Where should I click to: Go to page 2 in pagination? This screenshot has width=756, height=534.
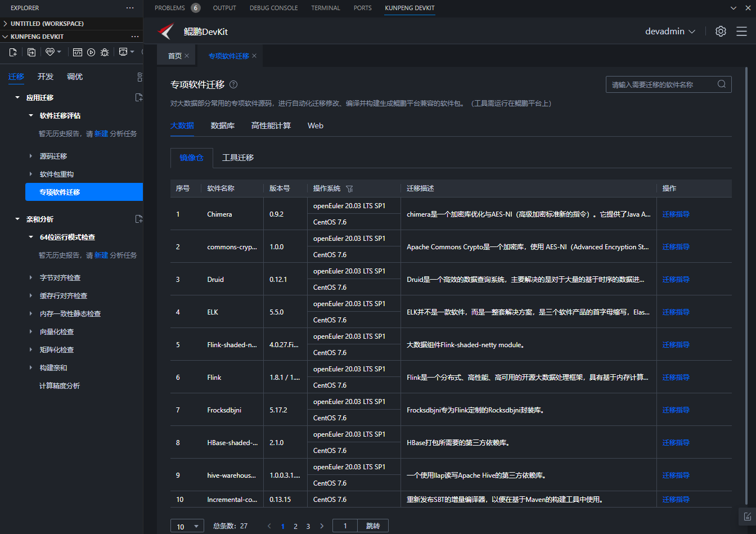[295, 526]
